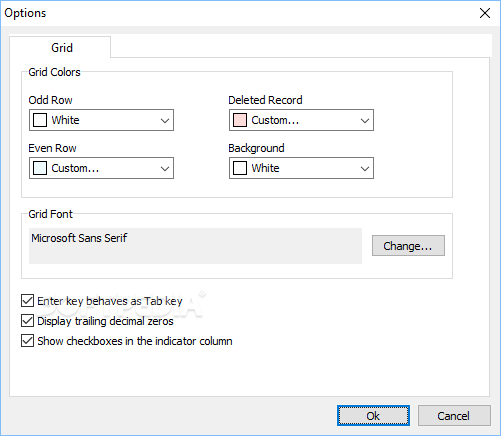Confirm settings with the Ok button
This screenshot has width=501, height=436.
(x=373, y=416)
